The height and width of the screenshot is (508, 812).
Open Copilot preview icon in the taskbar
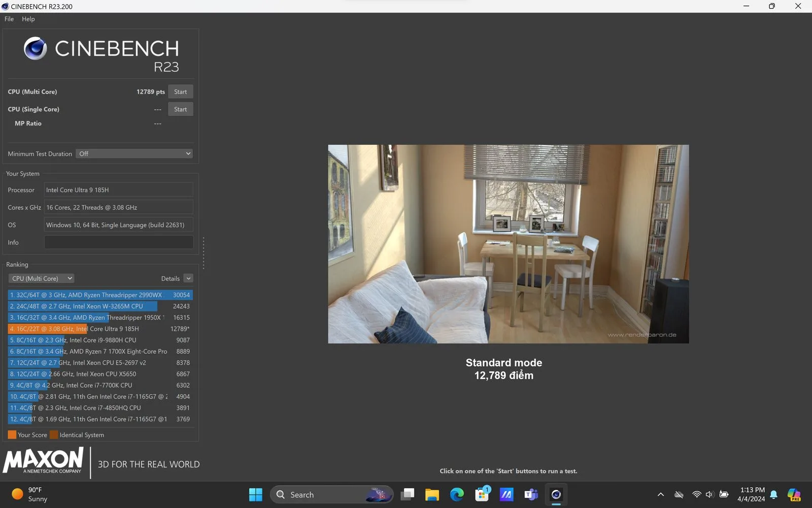pos(794,494)
